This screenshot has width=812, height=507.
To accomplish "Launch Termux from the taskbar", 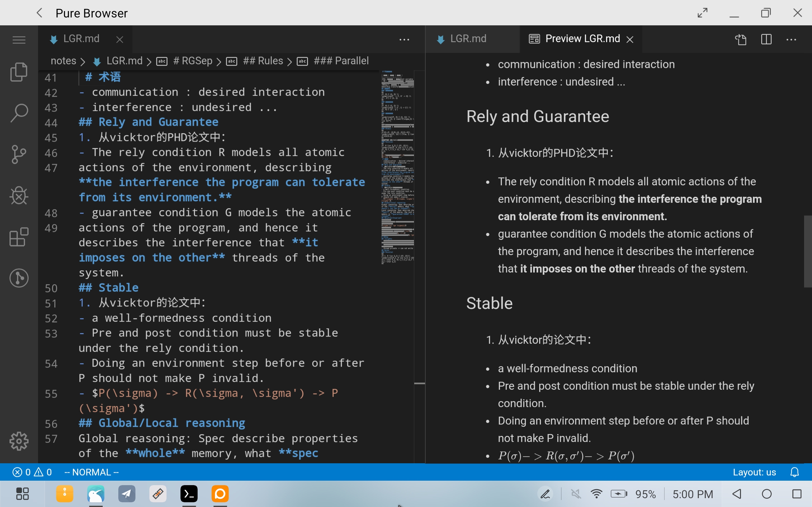I will click(x=189, y=493).
